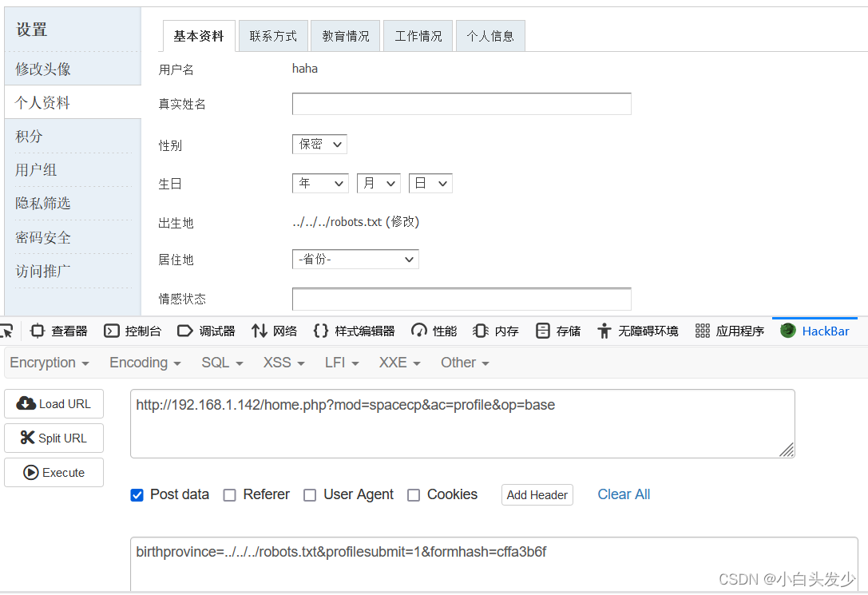Open the Application (应用程序) devtools panel
Screen dimensions: 868x595
730,331
